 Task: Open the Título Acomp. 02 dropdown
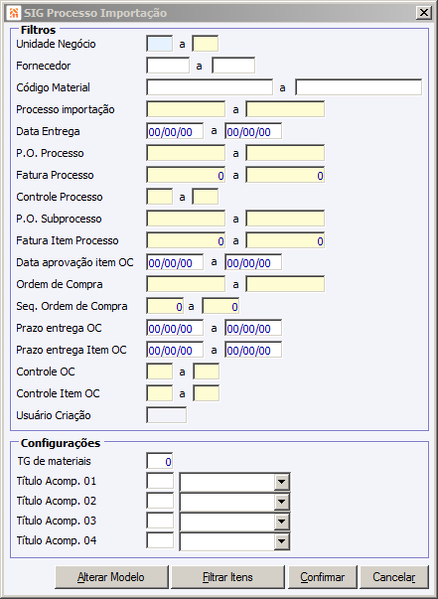pos(281,502)
